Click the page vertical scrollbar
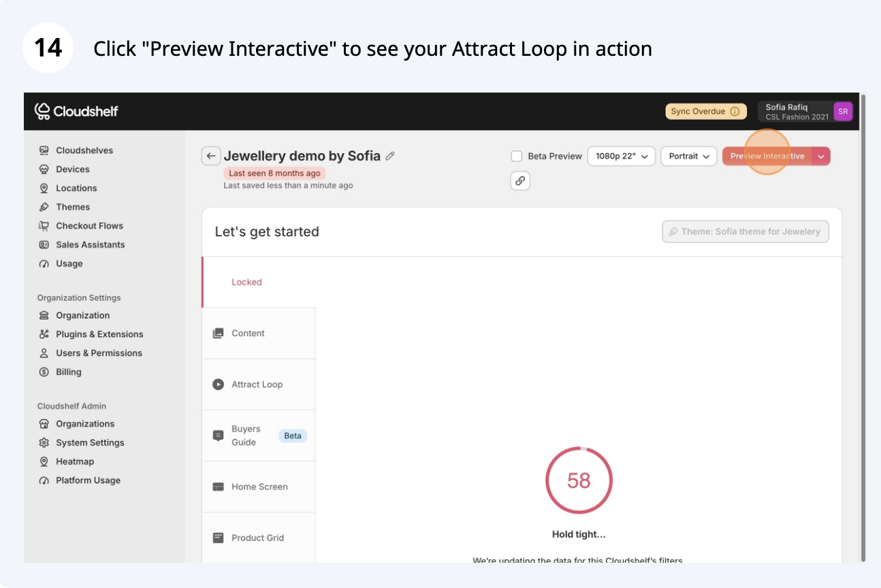This screenshot has width=881, height=588. pyautogui.click(x=863, y=327)
